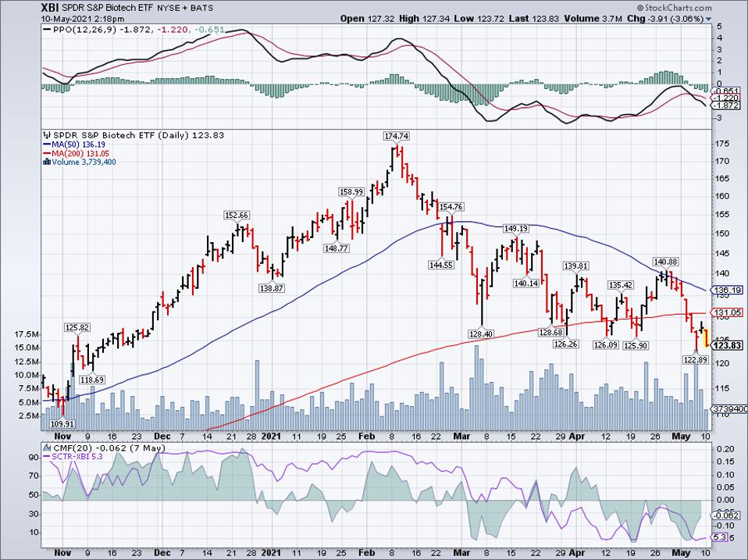This screenshot has width=748, height=560.
Task: Click the Chg -3.91 (-3.06%) value
Action: pos(664,19)
